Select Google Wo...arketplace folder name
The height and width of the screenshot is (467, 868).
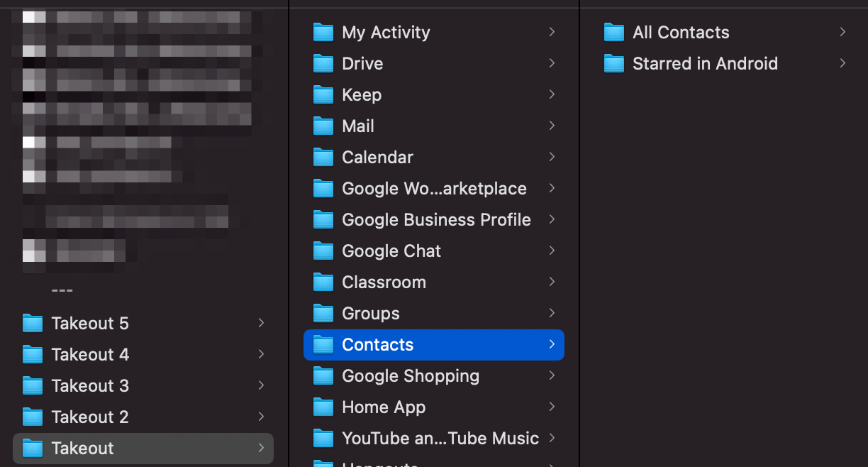pos(434,189)
